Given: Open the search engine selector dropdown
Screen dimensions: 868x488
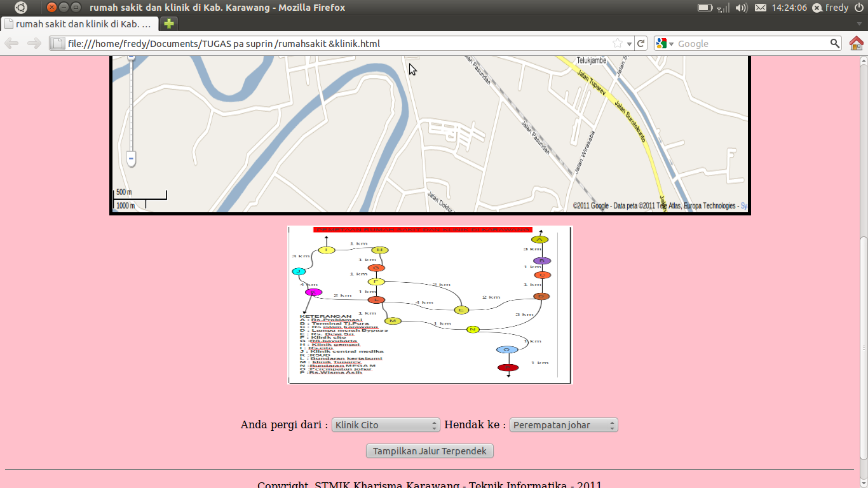Looking at the screenshot, I should (664, 43).
